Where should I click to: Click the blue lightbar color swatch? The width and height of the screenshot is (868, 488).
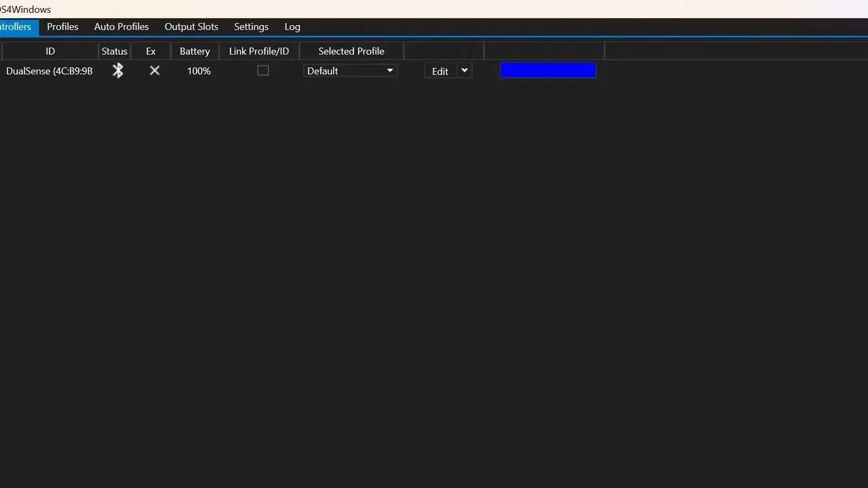pyautogui.click(x=548, y=70)
